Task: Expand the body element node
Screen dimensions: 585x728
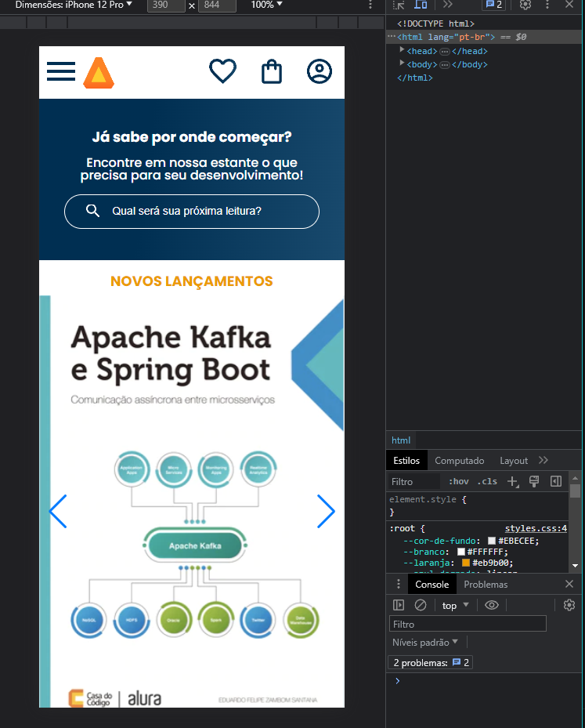Action: [403, 63]
